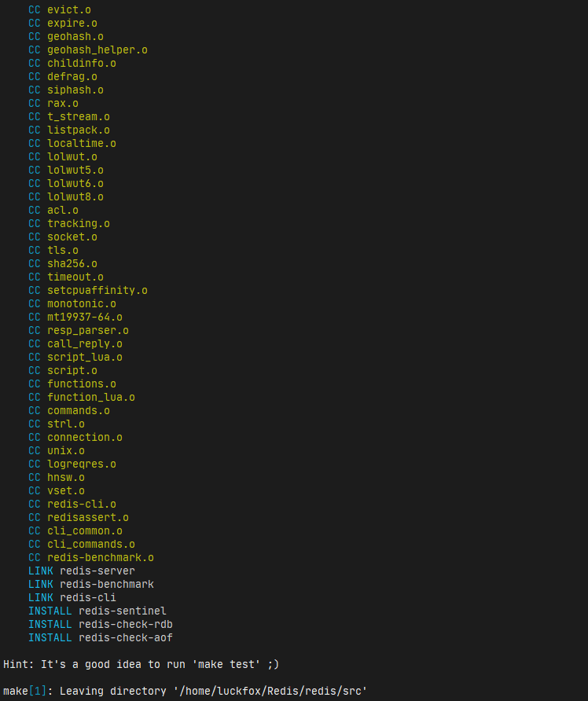The image size is (588, 701).
Task: Select 'unix.o' entry
Action: (66, 451)
